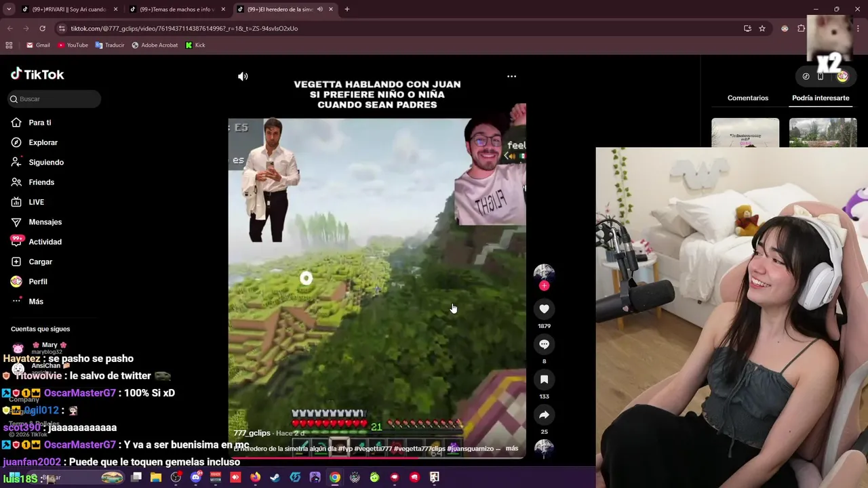This screenshot has height=488, width=868.
Task: Open three-dot video options menu
Action: point(512,77)
